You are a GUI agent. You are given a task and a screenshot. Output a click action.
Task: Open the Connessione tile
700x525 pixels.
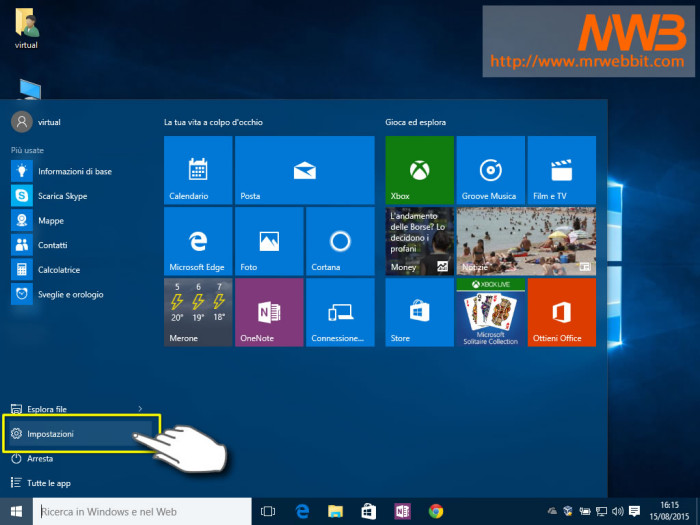coord(340,312)
